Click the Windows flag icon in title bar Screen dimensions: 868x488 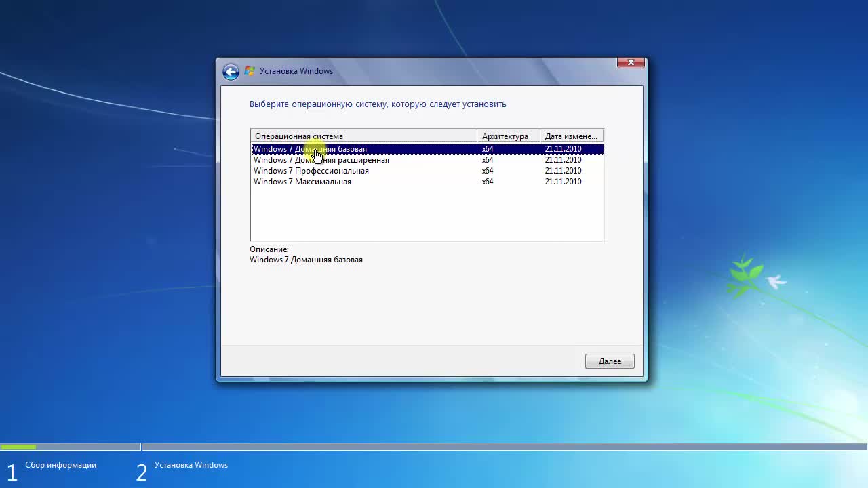click(x=250, y=71)
